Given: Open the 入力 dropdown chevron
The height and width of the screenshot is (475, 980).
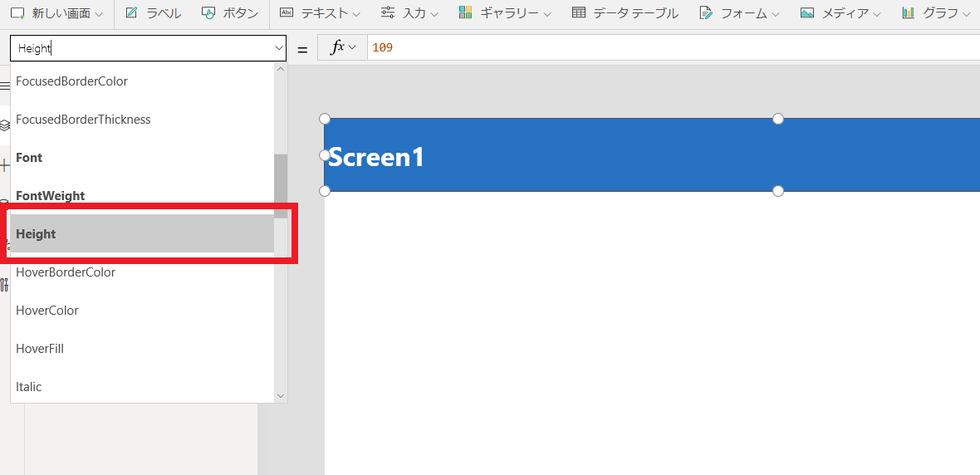Looking at the screenshot, I should tap(434, 14).
